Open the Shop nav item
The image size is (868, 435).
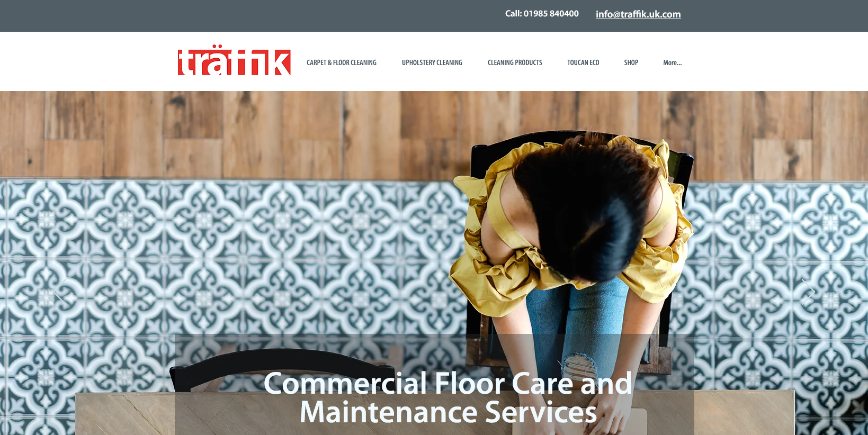tap(631, 62)
